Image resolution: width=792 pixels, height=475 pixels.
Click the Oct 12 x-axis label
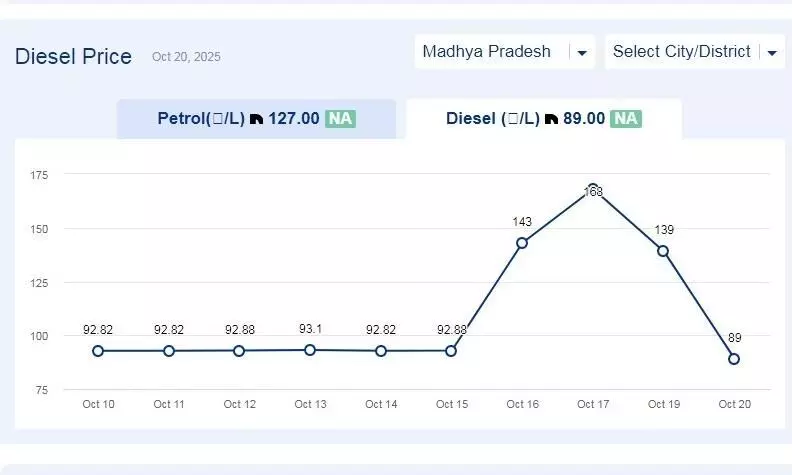tap(240, 404)
